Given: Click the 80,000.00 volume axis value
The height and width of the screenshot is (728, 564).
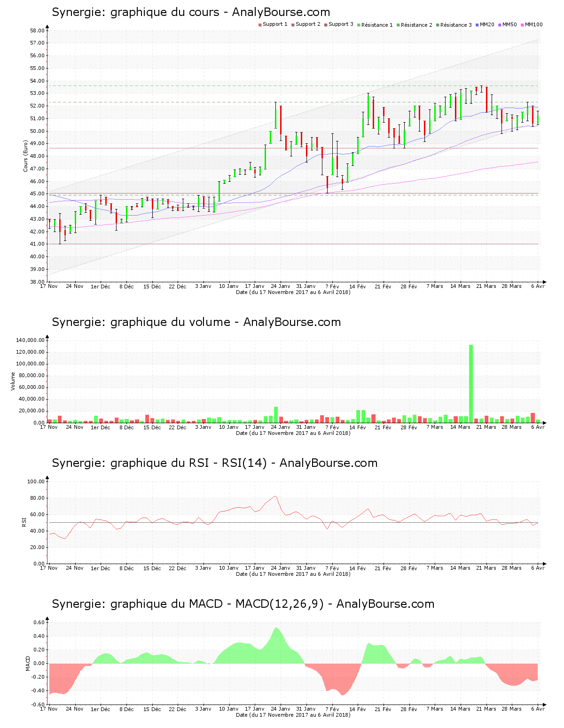Looking at the screenshot, I should [x=31, y=375].
